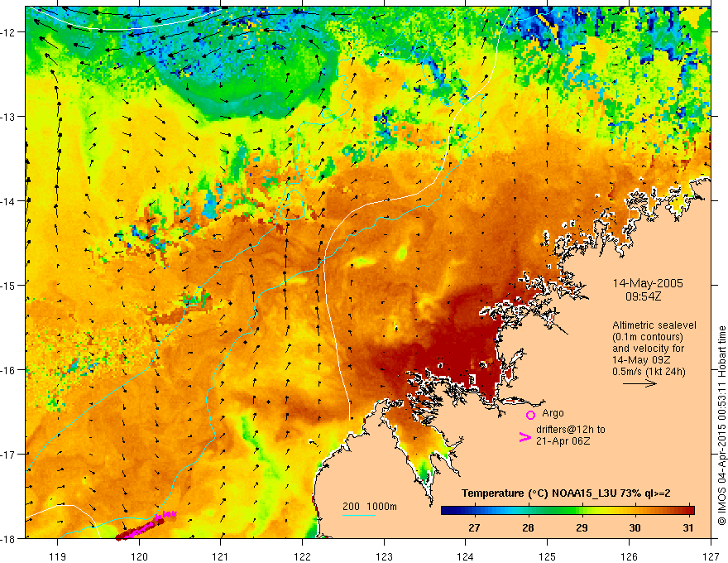Viewport: 728px width, 563px height.
Task: Click the 'and velocity for' caption line
Action: tap(648, 349)
